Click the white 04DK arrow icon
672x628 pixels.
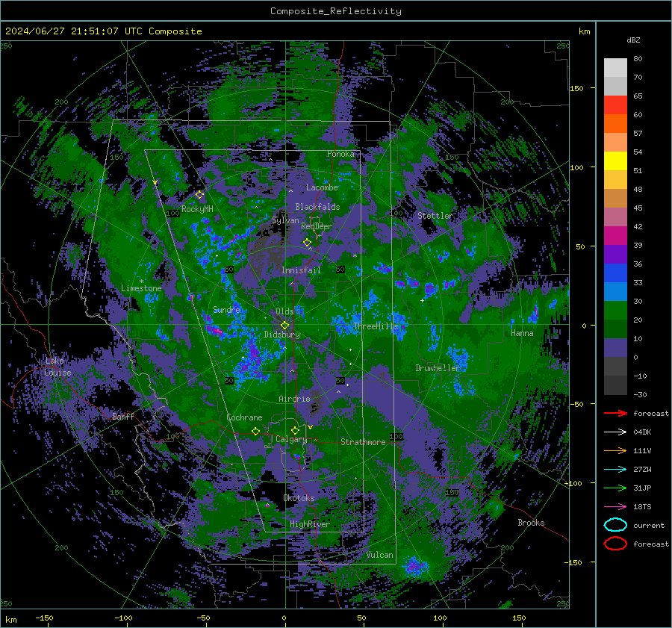615,432
